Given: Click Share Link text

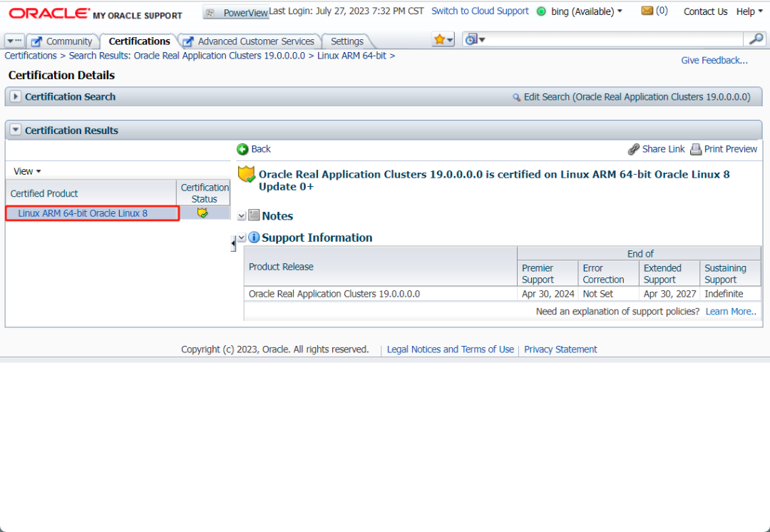Looking at the screenshot, I should (x=663, y=149).
